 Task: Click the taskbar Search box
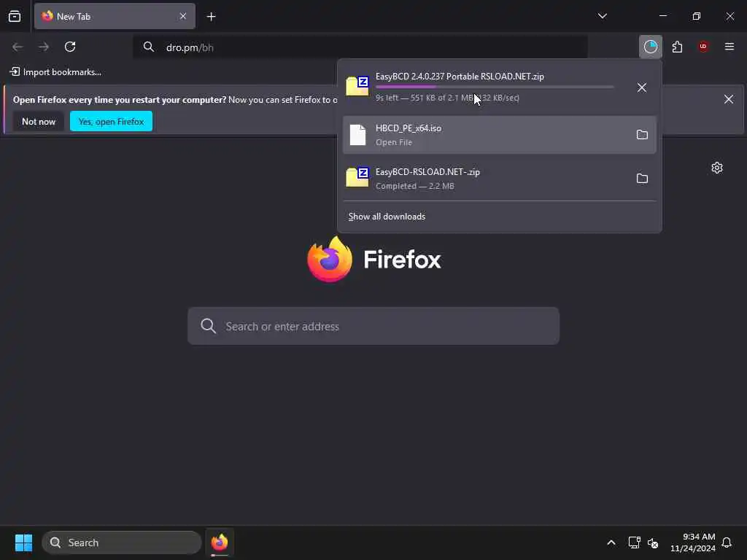[x=122, y=542]
